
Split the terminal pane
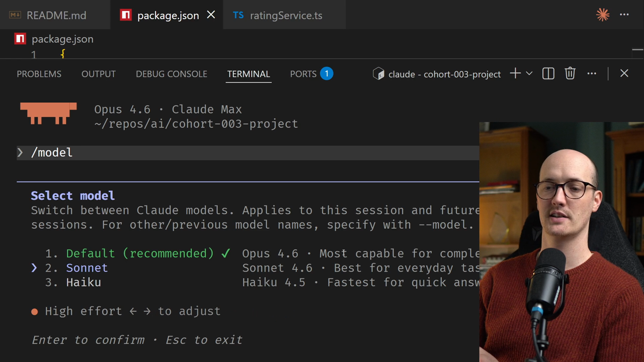click(x=548, y=73)
